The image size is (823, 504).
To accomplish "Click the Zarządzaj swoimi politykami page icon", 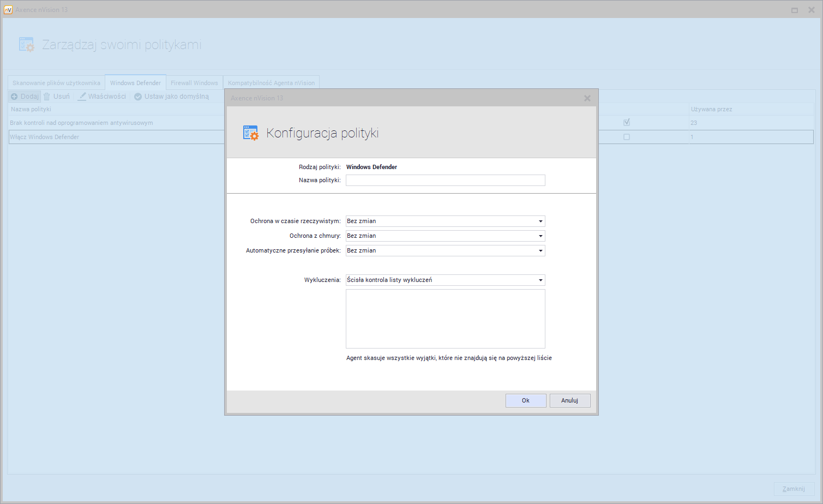I will pyautogui.click(x=27, y=45).
